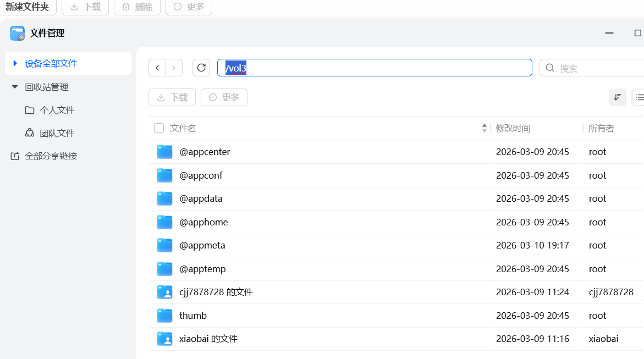Click the @appmeta folder icon
644x359 pixels.
(164, 246)
